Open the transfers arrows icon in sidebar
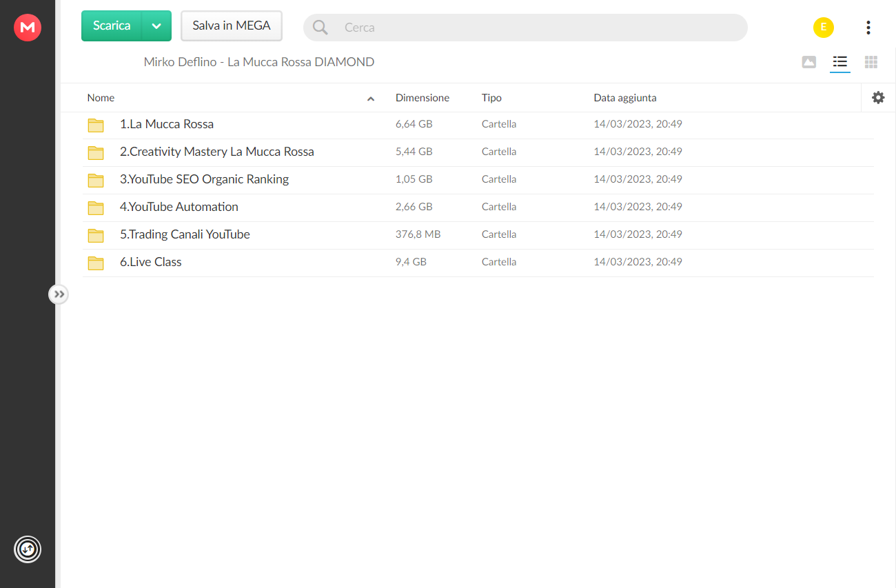The height and width of the screenshot is (588, 896). [28, 549]
